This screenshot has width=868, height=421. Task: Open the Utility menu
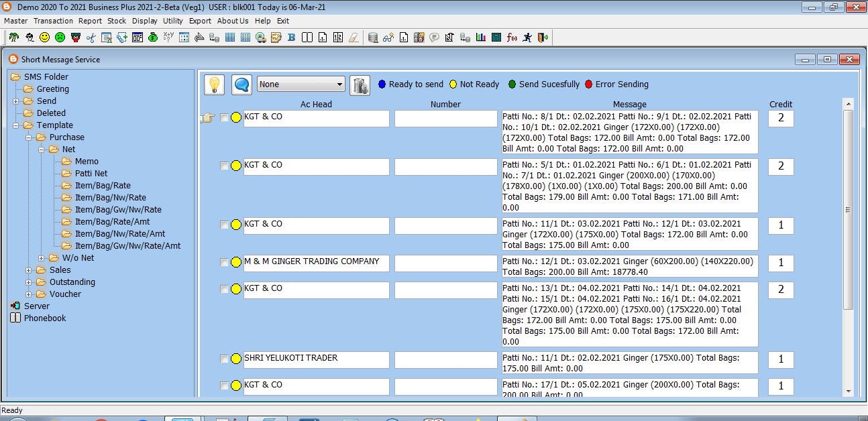point(172,21)
